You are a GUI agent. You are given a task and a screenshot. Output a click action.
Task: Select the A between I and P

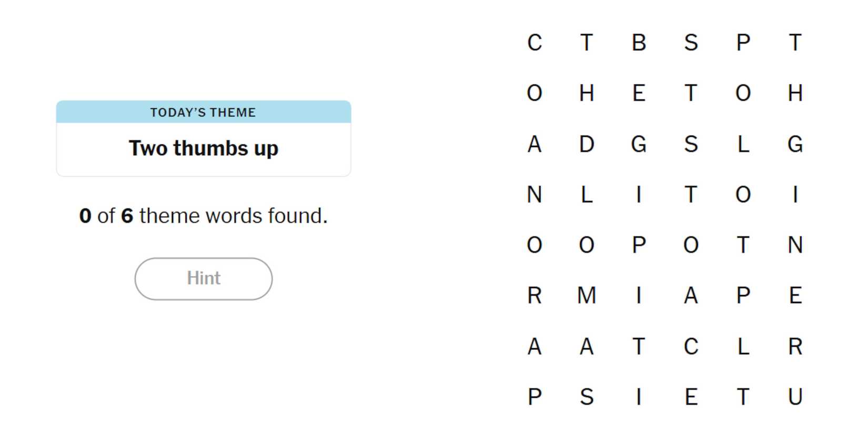tap(691, 295)
